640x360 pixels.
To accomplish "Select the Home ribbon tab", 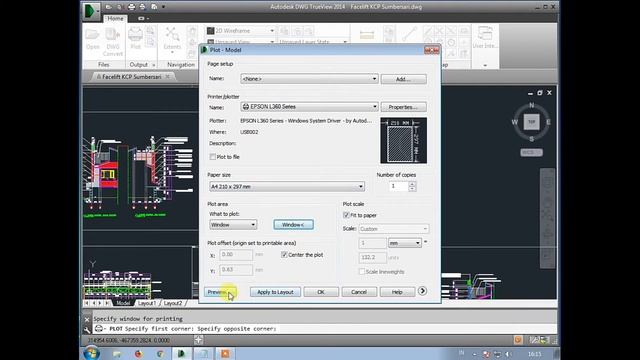I will pyautogui.click(x=115, y=18).
